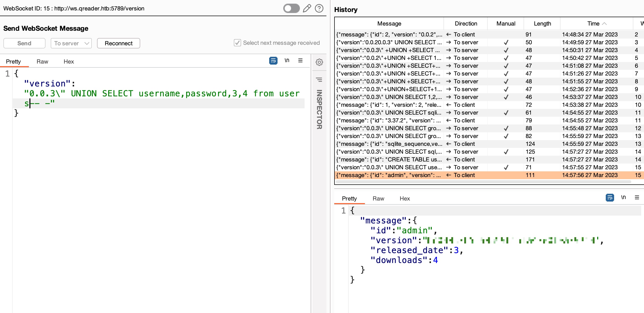The image size is (644, 313).
Task: Open Inspector settings gear icon
Action: coord(319,62)
